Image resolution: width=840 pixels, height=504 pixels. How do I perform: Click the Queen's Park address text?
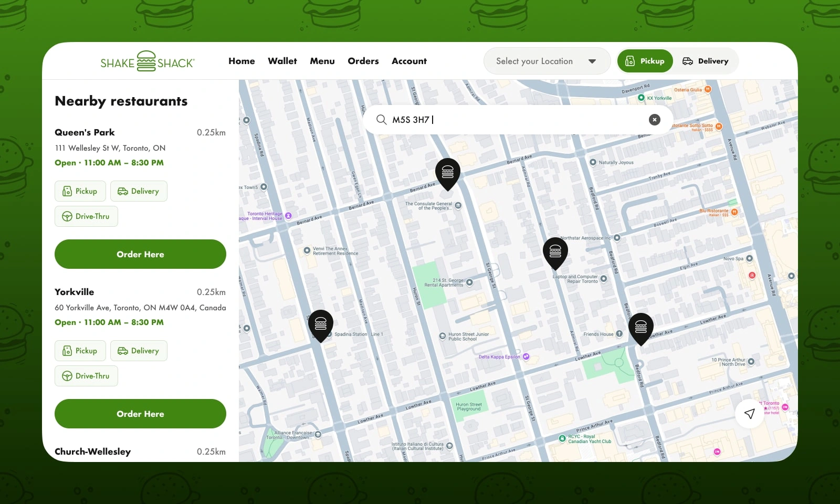(x=110, y=148)
